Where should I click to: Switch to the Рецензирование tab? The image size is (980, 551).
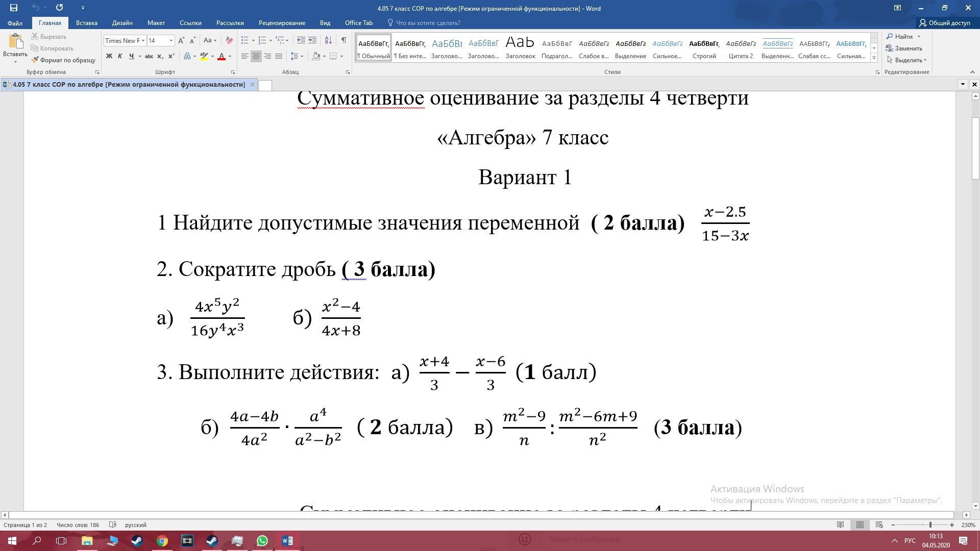[x=281, y=23]
